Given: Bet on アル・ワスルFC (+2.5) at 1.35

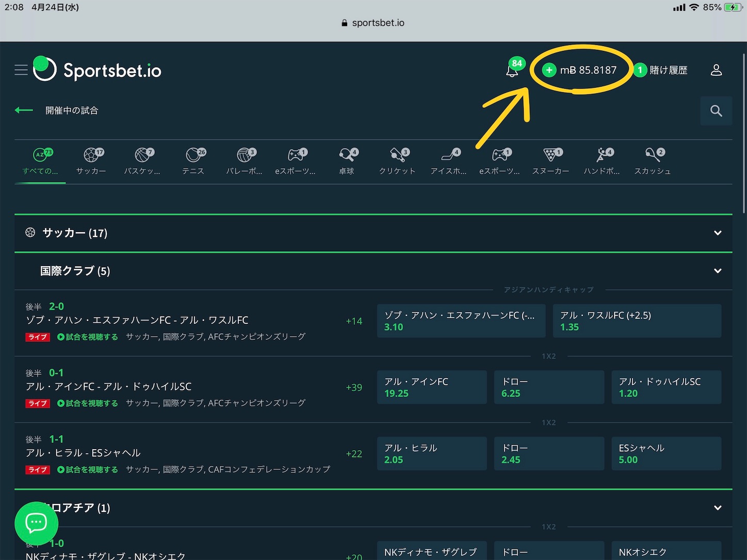Looking at the screenshot, I should tap(637, 321).
